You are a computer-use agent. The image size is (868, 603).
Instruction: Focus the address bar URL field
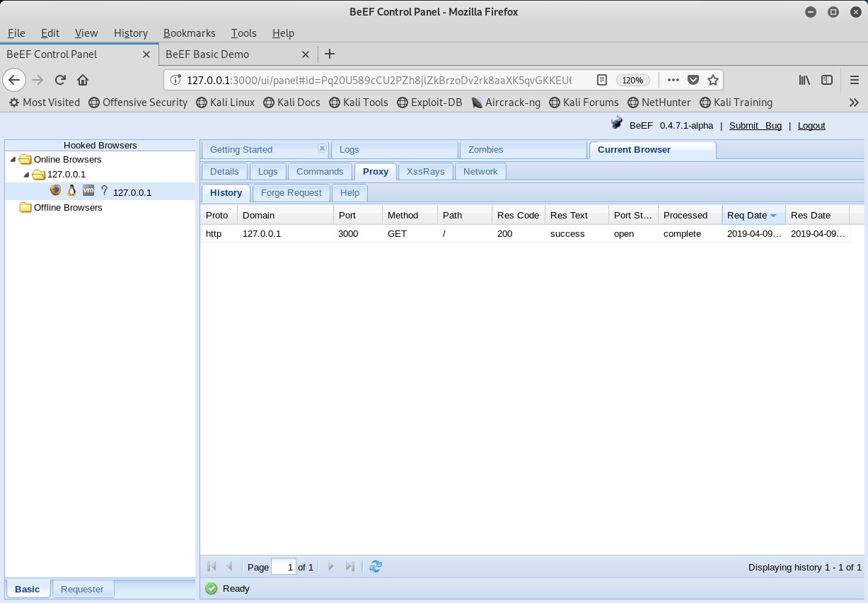click(x=378, y=80)
